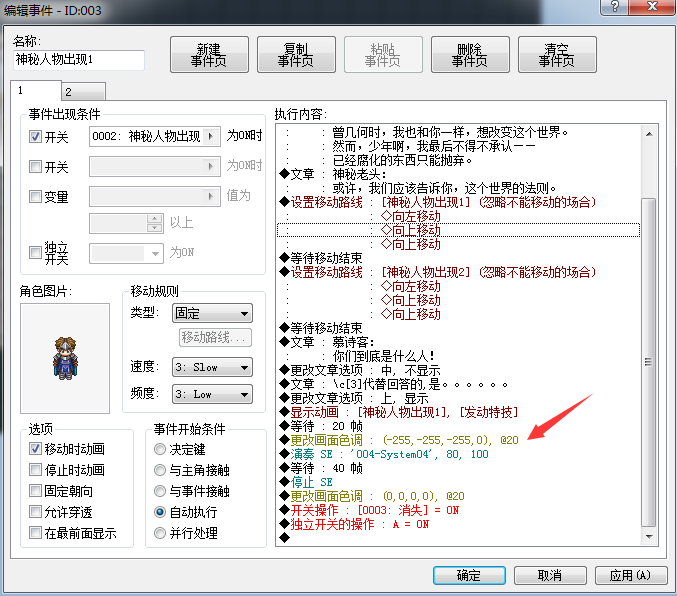The height and width of the screenshot is (596, 677).
Task: Check the 停止时动画 option
Action: [x=35, y=469]
